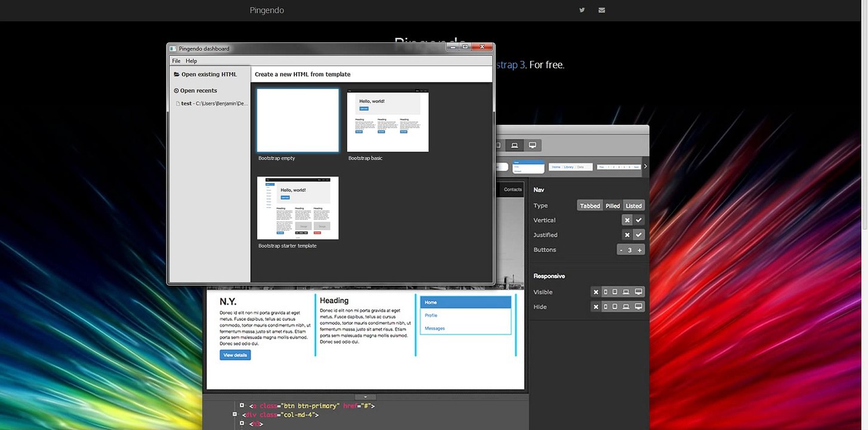Expand the a btn btn-primary code node

242,406
